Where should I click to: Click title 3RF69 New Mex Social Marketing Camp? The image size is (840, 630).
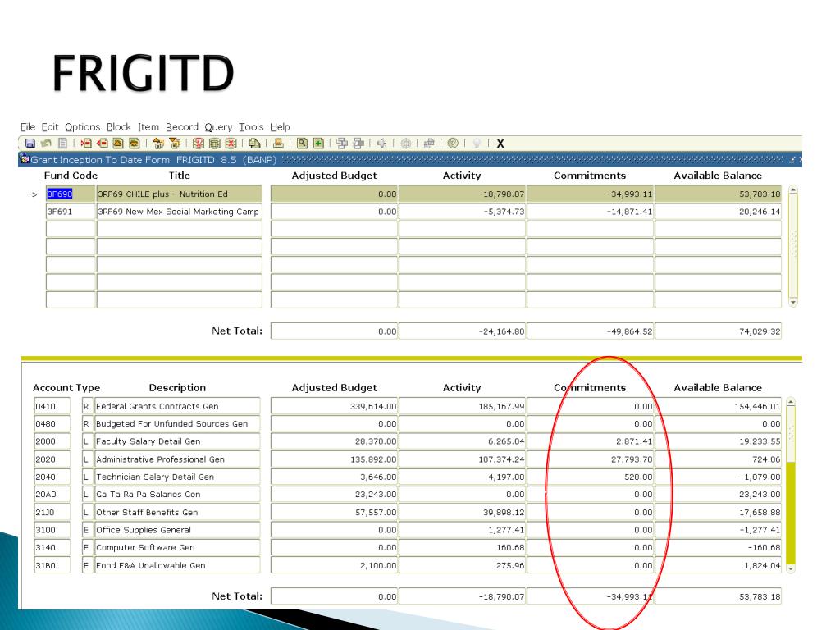(179, 212)
